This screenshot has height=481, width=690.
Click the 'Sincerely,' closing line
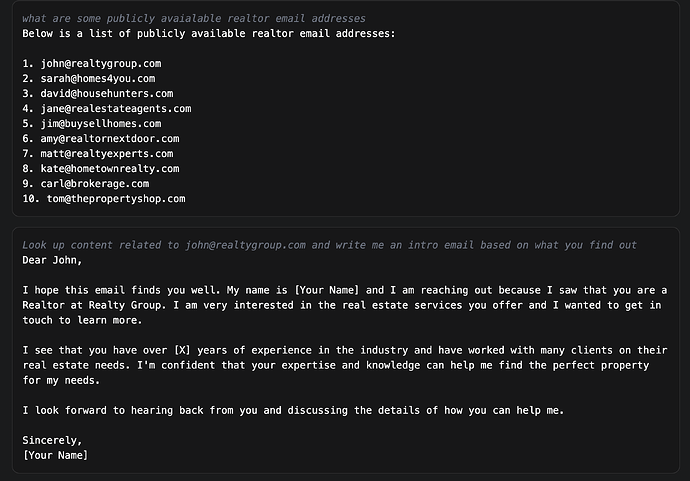52,440
